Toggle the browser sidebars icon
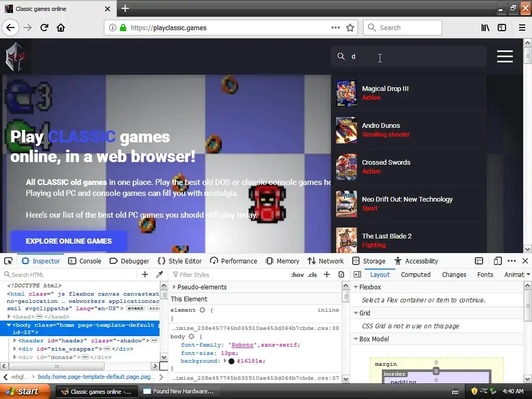 pos(502,28)
